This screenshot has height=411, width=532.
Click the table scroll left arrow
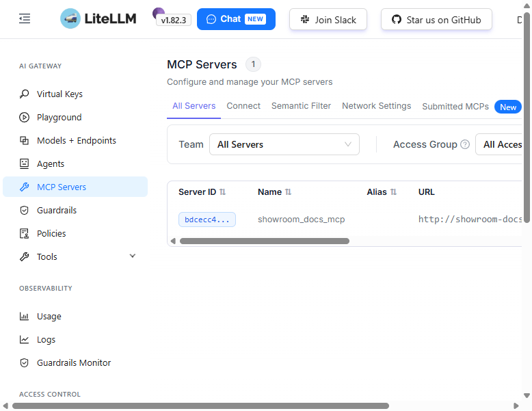[x=173, y=241]
